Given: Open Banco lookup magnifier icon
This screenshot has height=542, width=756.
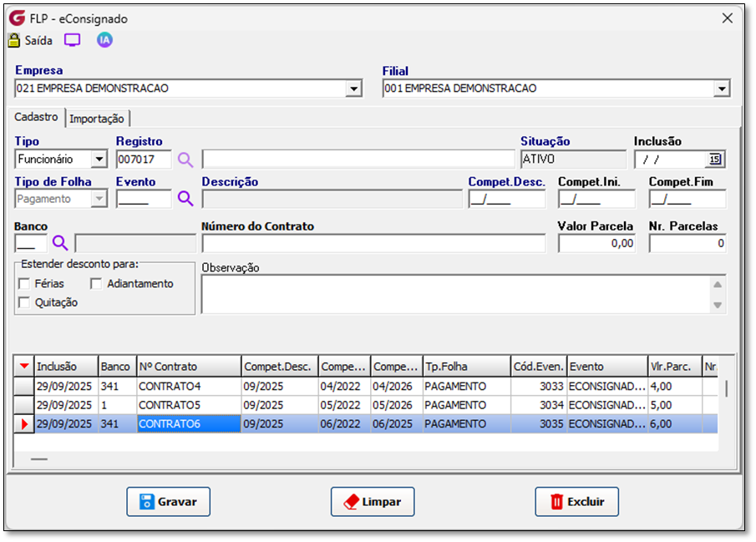Looking at the screenshot, I should coord(60,243).
